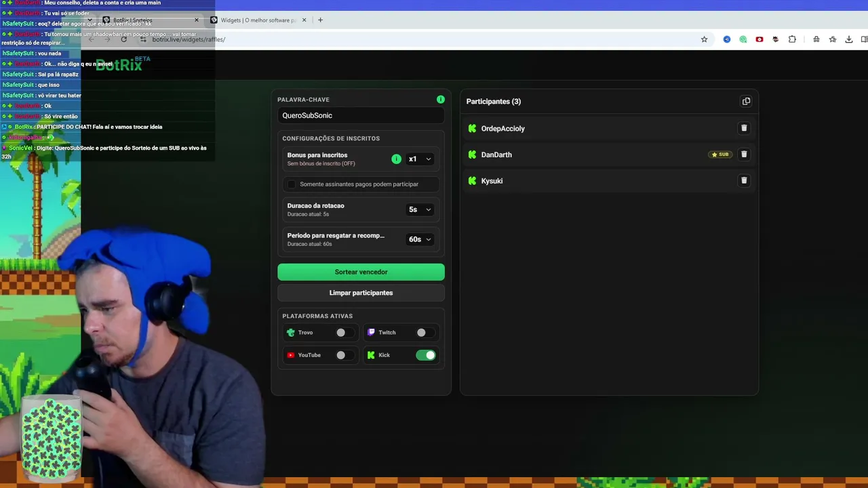868x488 pixels.
Task: Click the keyword field containing QueroSubSonic
Action: [361, 115]
